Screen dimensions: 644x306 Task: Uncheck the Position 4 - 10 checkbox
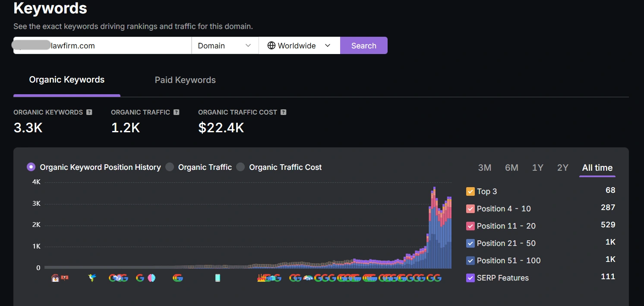[x=470, y=208]
